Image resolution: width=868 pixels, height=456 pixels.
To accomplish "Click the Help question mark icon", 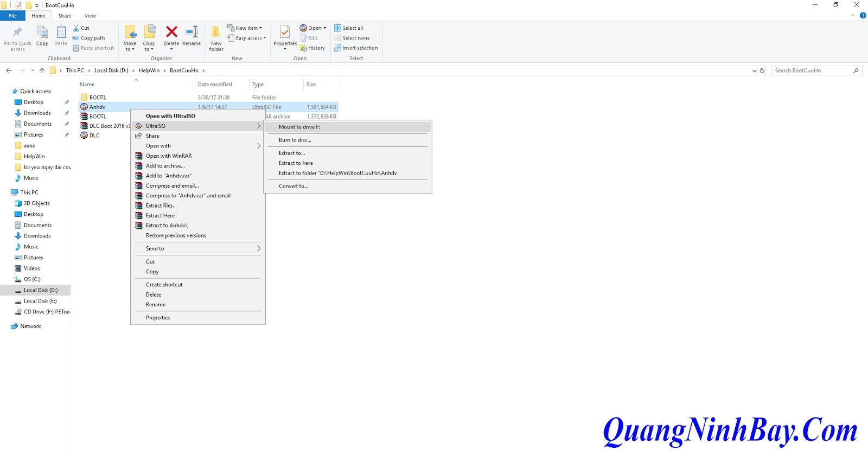I will pyautogui.click(x=863, y=16).
